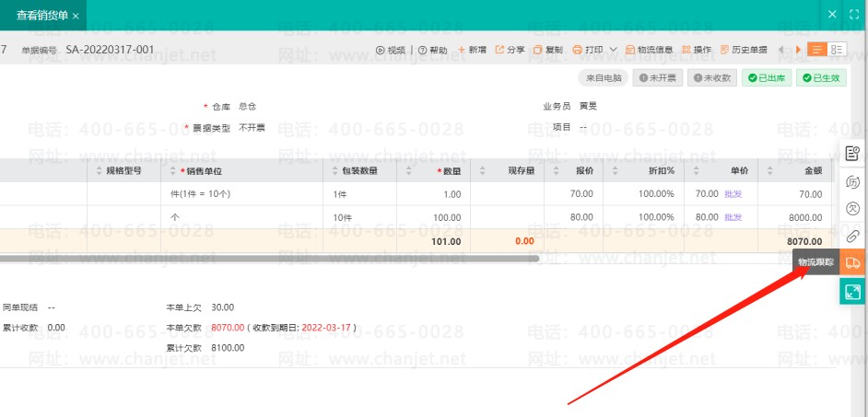Open the 视频 video tutorial
868x417 pixels.
pos(391,50)
